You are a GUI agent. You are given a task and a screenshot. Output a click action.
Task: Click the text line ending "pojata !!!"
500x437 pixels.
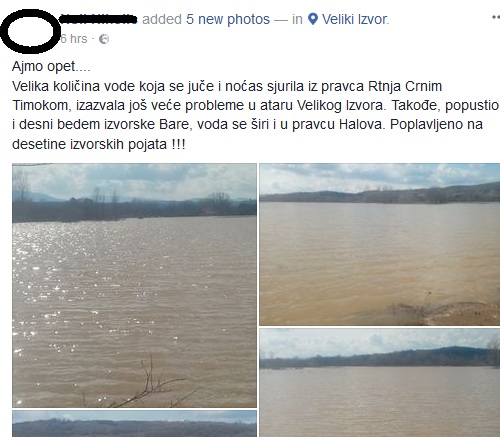tap(99, 144)
